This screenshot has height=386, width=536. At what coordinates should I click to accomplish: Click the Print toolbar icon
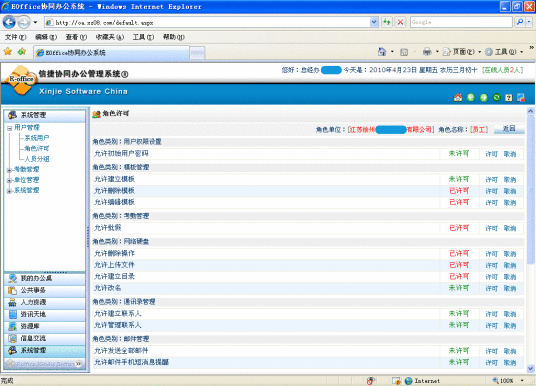(x=427, y=52)
